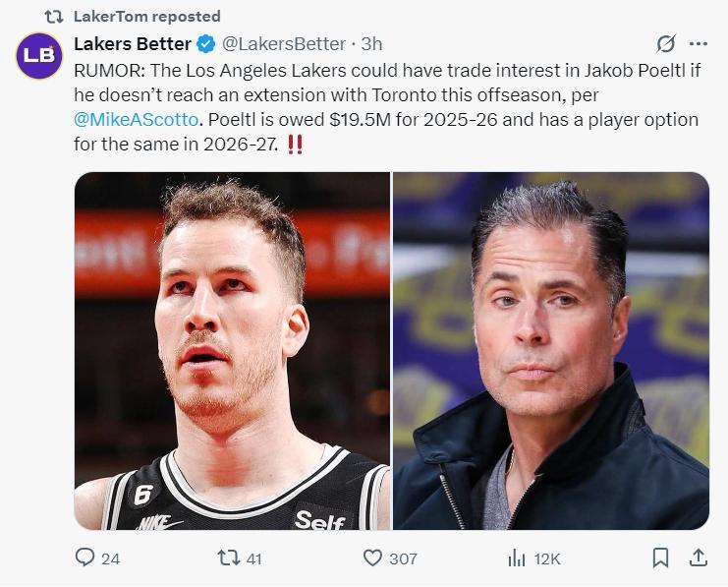Click the repost icon beside LakerTom reposted
This screenshot has height=587, width=728.
pyautogui.click(x=54, y=16)
